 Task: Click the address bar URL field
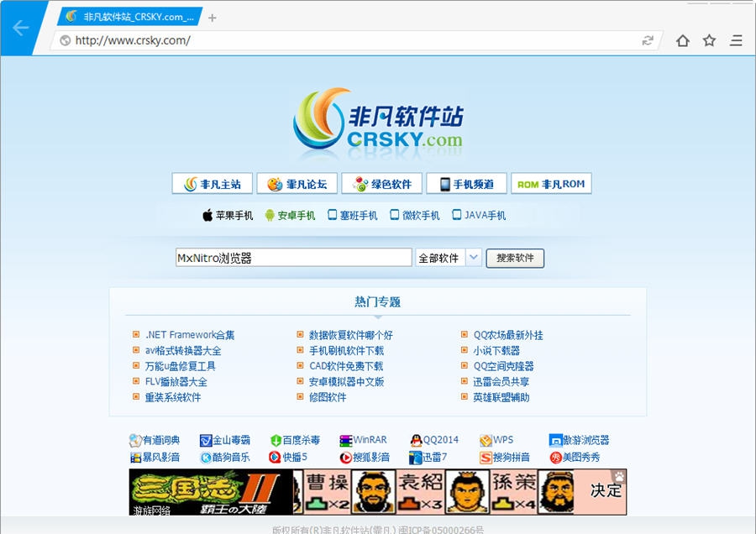357,40
